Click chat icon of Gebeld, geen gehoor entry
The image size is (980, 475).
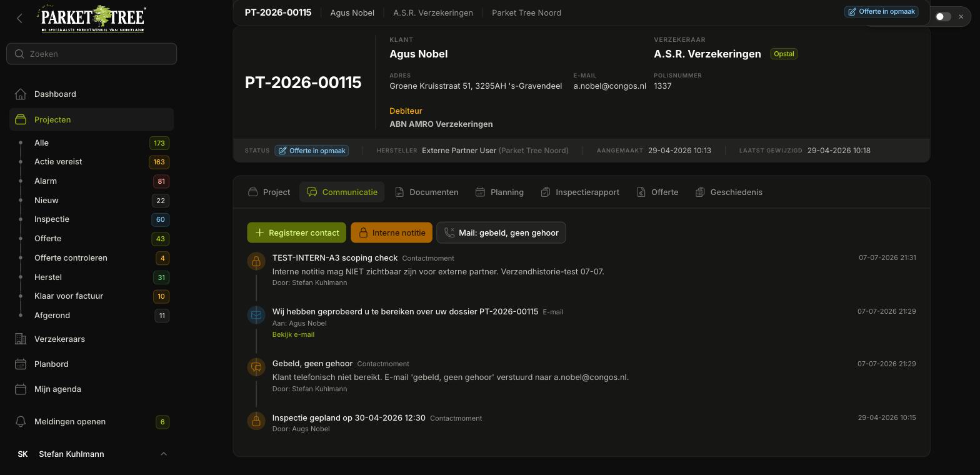[256, 367]
